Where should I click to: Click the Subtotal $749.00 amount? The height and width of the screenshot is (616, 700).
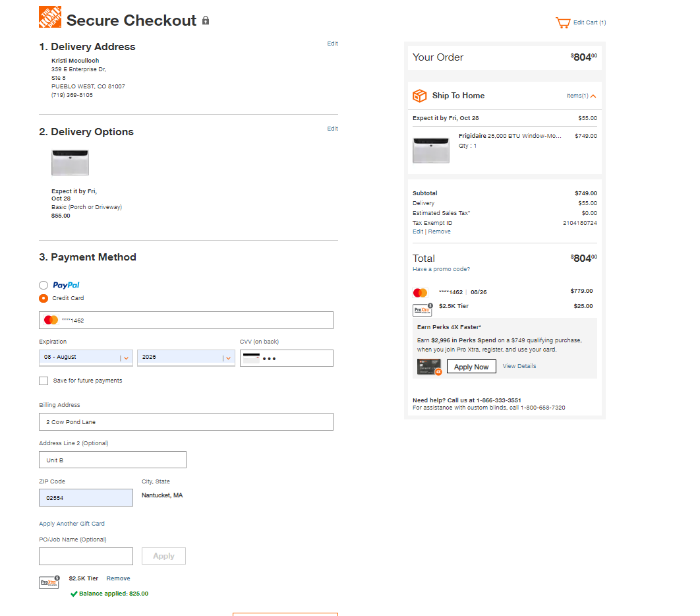(586, 193)
